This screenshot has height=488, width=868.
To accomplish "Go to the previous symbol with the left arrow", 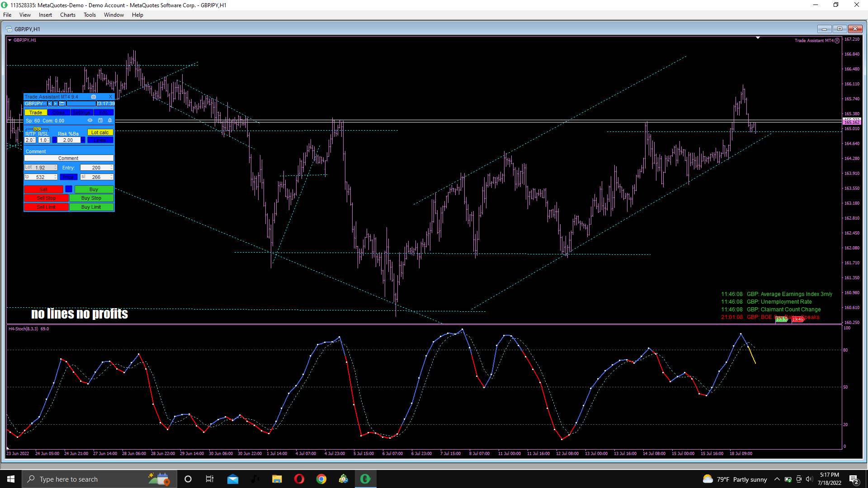I will coord(50,103).
